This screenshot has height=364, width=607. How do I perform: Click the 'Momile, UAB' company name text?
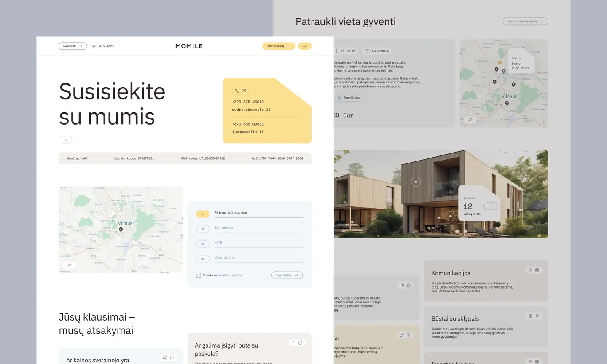click(x=77, y=158)
